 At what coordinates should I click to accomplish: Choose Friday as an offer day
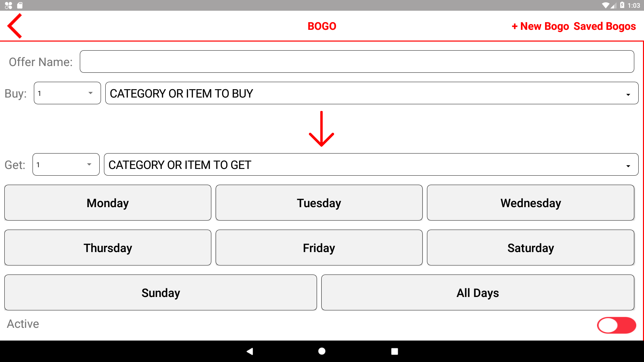click(319, 248)
